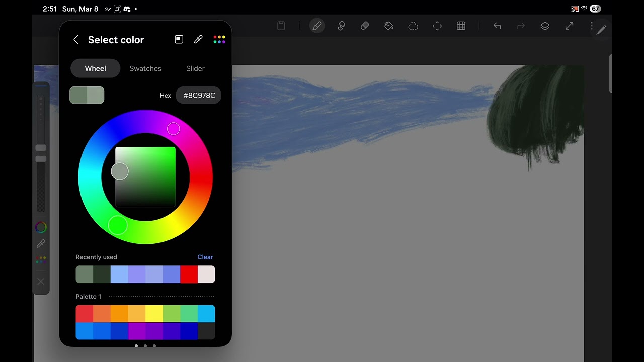Select the brush tool in top toolbar
644x362 pixels.
[x=316, y=26]
